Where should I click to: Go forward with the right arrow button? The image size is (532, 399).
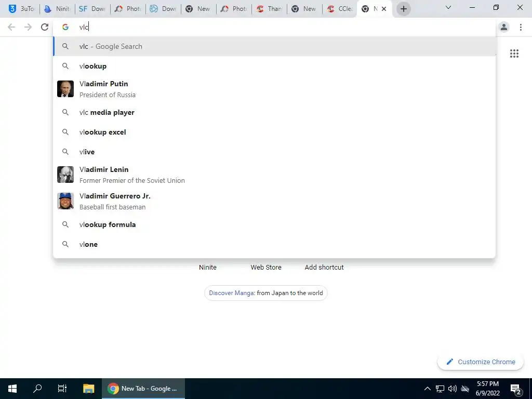(28, 27)
